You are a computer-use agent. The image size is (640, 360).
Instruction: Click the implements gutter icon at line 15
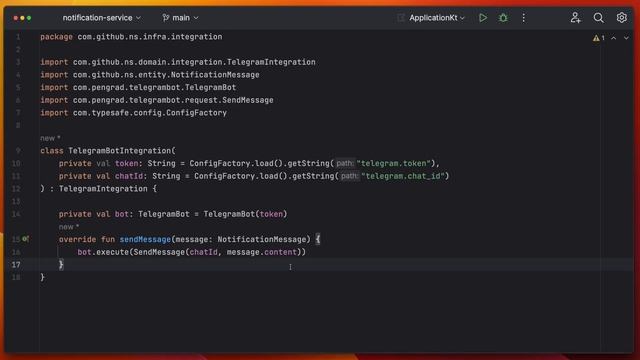point(26,239)
